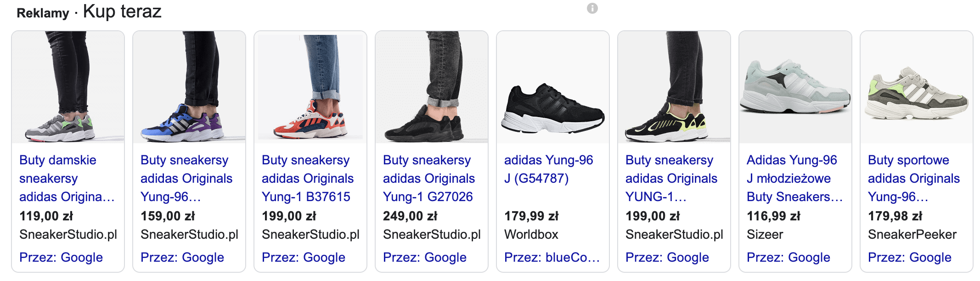
Task: Click 'Przez: Google' under Sizeer listing
Action: pos(788,258)
